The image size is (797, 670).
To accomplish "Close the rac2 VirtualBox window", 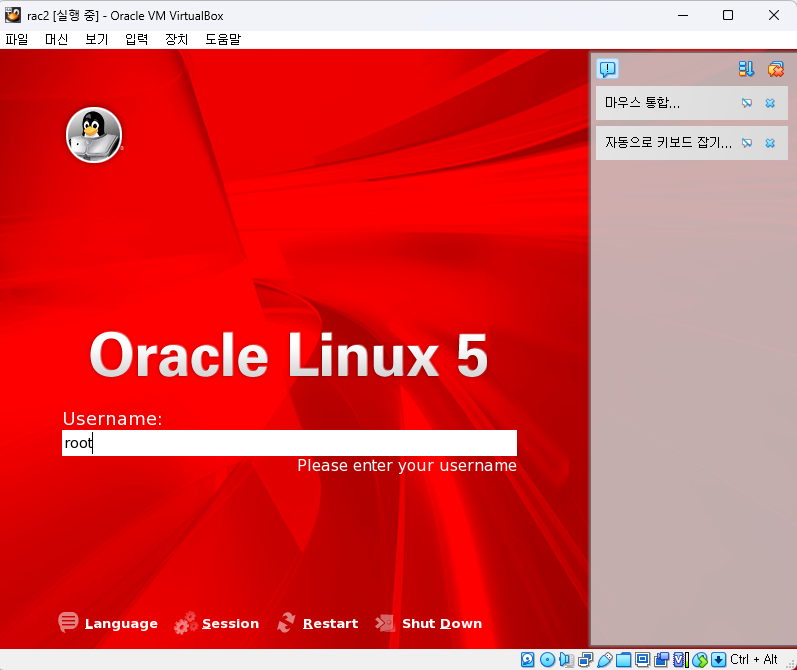I will pyautogui.click(x=774, y=15).
